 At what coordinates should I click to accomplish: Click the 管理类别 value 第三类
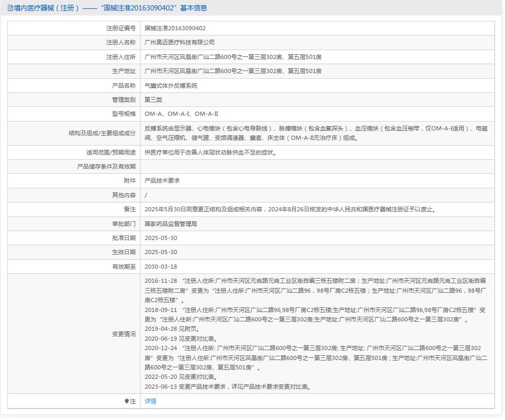[x=152, y=99]
